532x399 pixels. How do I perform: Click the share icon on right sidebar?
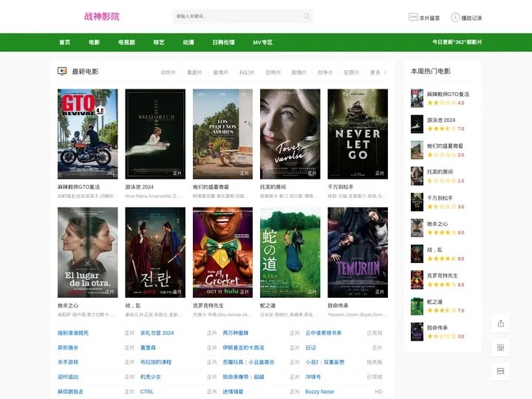tap(501, 324)
